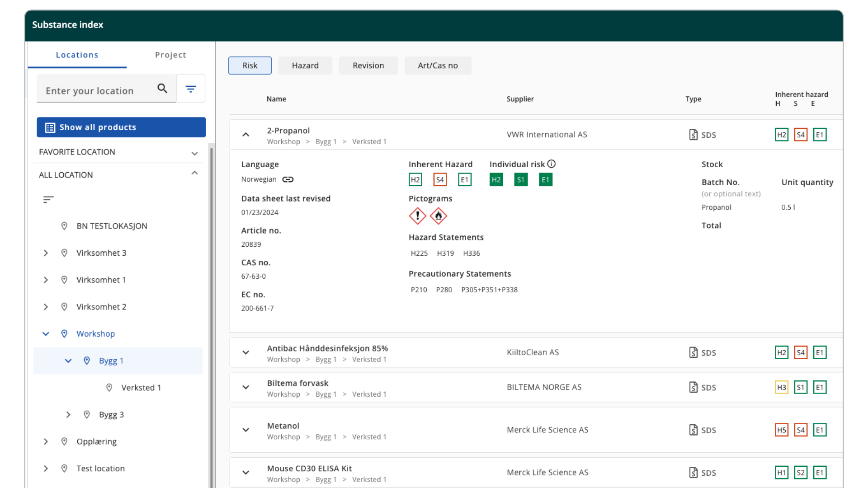
Task: Open the location filter icon
Action: (191, 89)
